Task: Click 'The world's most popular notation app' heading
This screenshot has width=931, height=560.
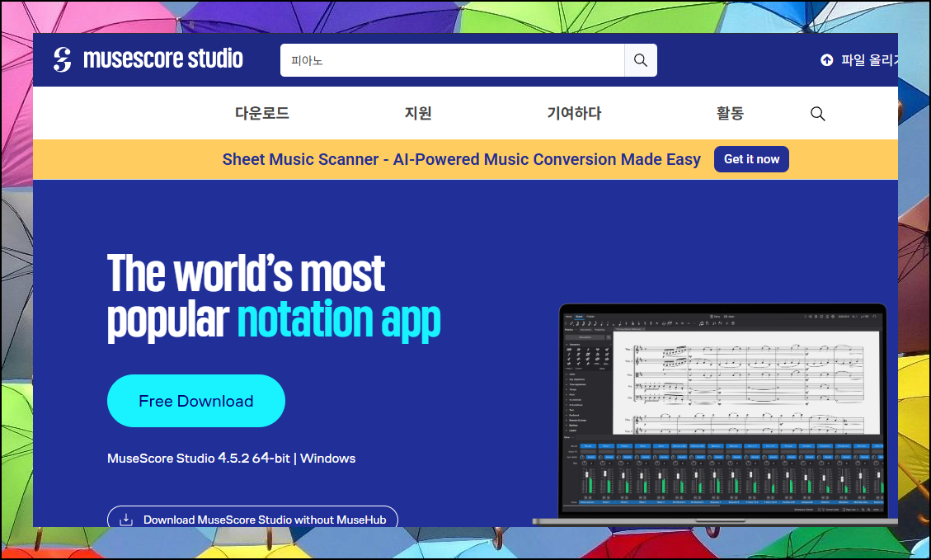Action: pos(274,297)
